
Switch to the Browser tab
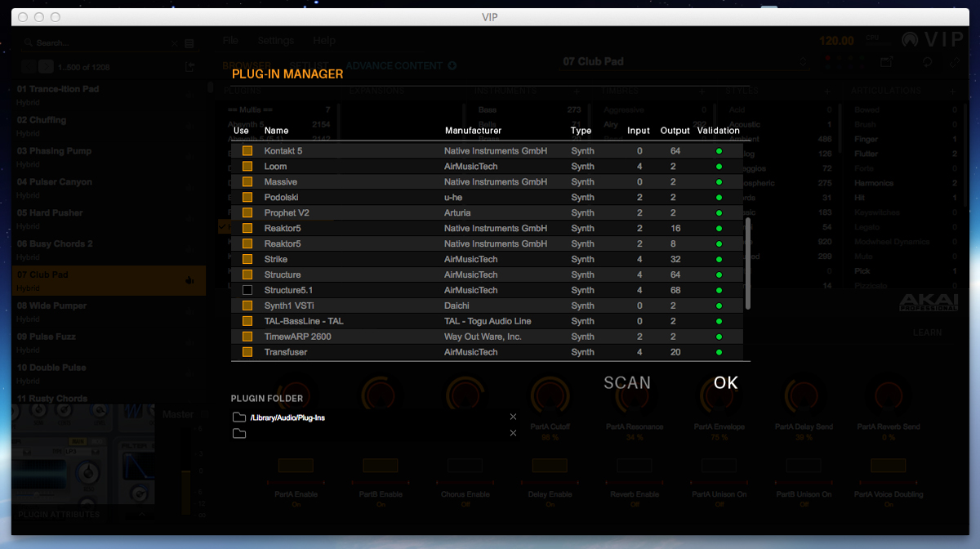coord(247,65)
